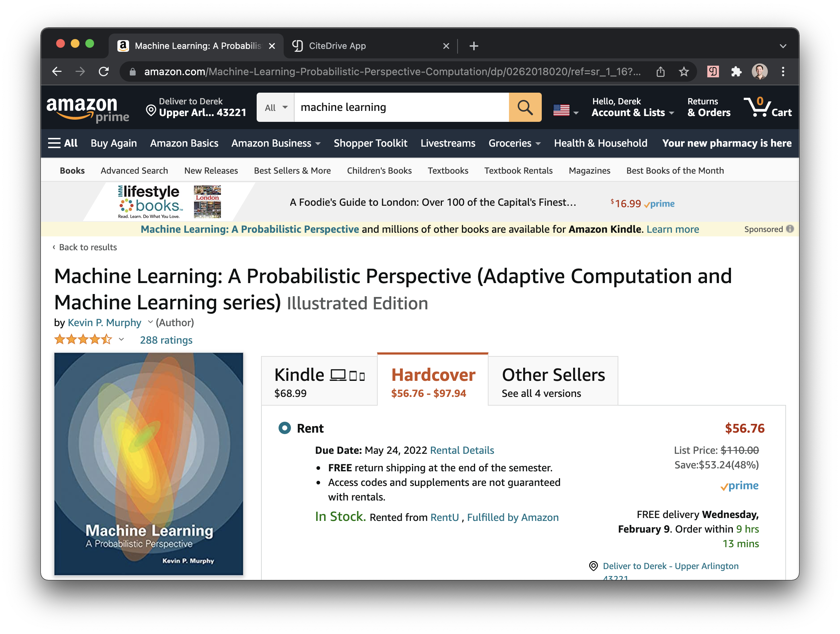Go back to the previous page
The image size is (840, 634).
coord(57,71)
